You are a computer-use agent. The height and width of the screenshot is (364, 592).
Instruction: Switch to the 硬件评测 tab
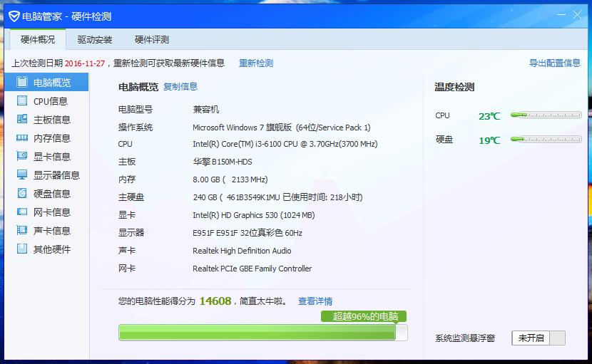(152, 39)
